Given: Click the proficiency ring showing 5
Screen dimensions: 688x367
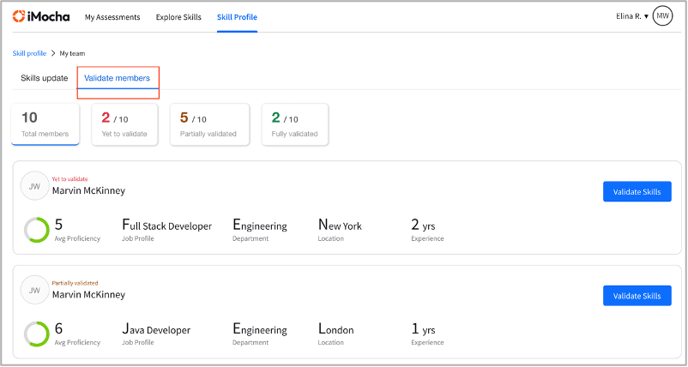Looking at the screenshot, I should [x=37, y=230].
